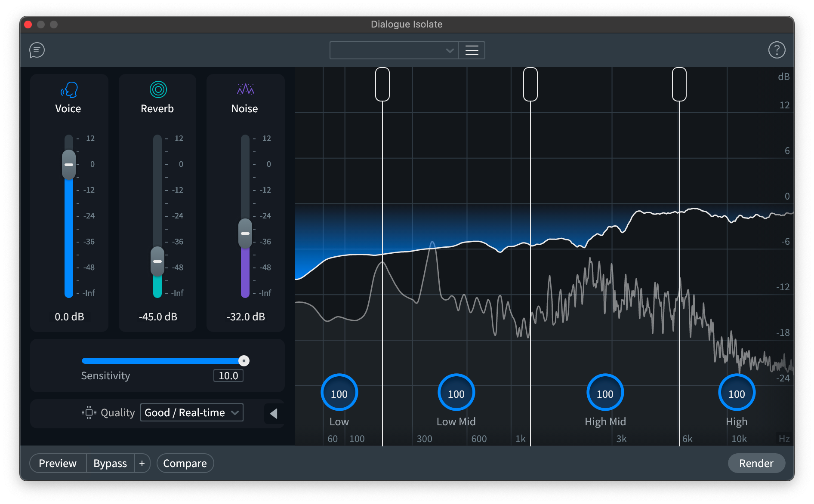Click the plus button next to Bypass

[x=142, y=463]
